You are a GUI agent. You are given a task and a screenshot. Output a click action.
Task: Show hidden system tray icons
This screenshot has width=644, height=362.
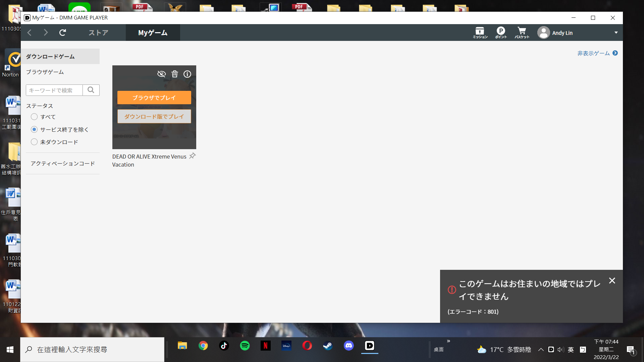pyautogui.click(x=541, y=350)
